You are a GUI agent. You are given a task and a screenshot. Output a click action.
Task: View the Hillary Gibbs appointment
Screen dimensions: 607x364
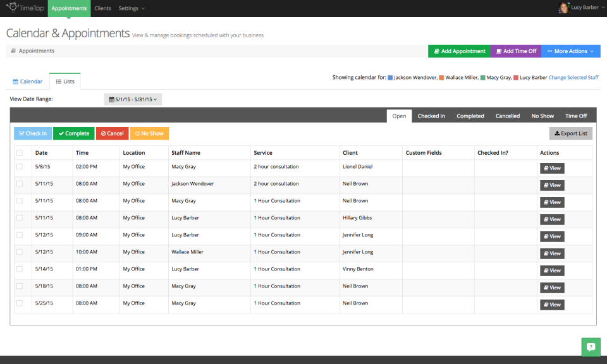(x=552, y=219)
